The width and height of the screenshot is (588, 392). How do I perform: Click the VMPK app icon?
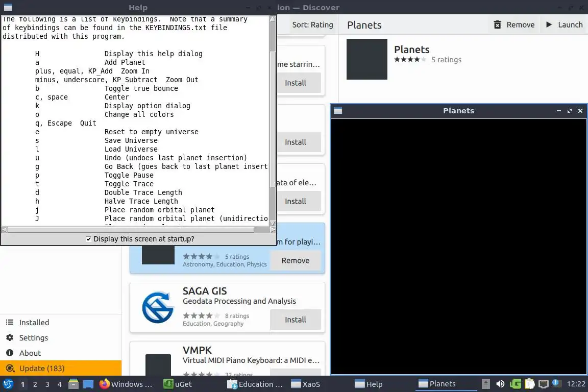[x=158, y=365]
